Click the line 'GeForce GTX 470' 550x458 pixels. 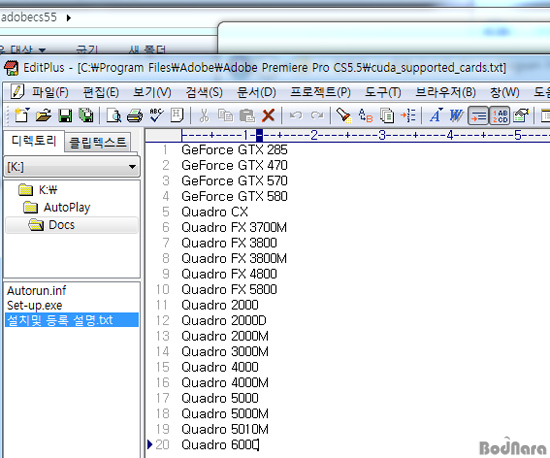[234, 165]
